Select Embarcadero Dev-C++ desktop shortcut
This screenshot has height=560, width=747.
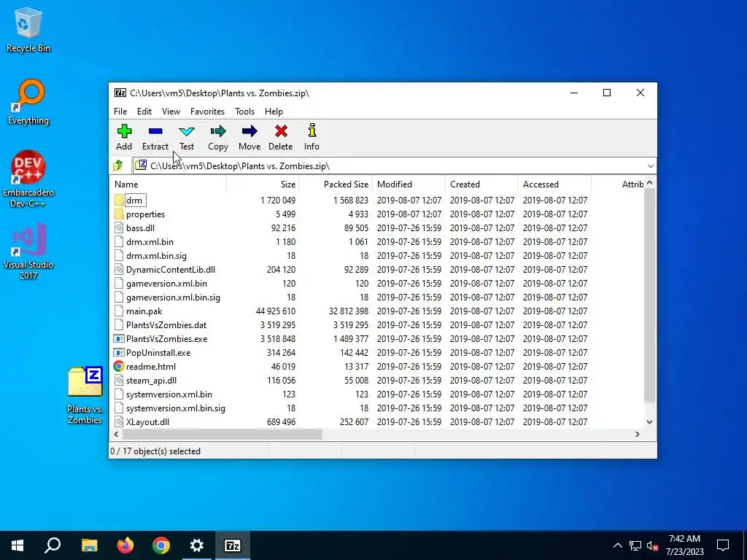click(28, 179)
